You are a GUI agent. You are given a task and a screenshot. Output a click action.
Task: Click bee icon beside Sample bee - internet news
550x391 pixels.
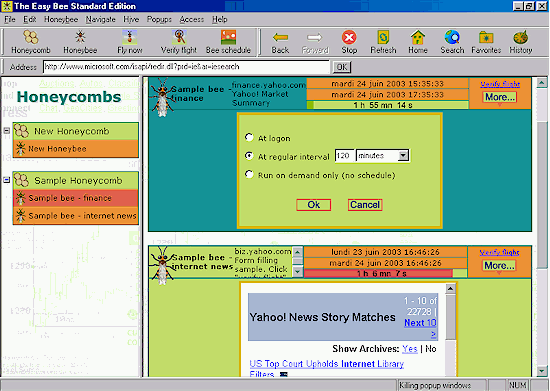click(x=20, y=216)
